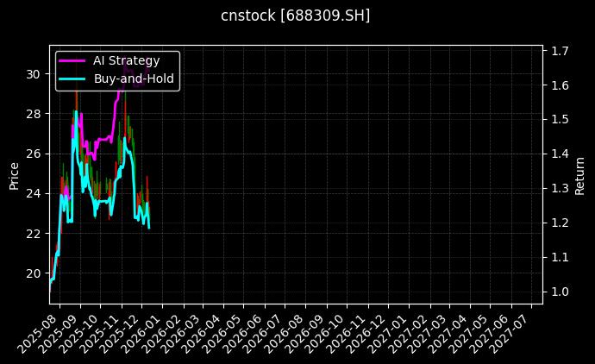Click the cyan Buy-and-Hold legend line swatch

click(x=72, y=78)
